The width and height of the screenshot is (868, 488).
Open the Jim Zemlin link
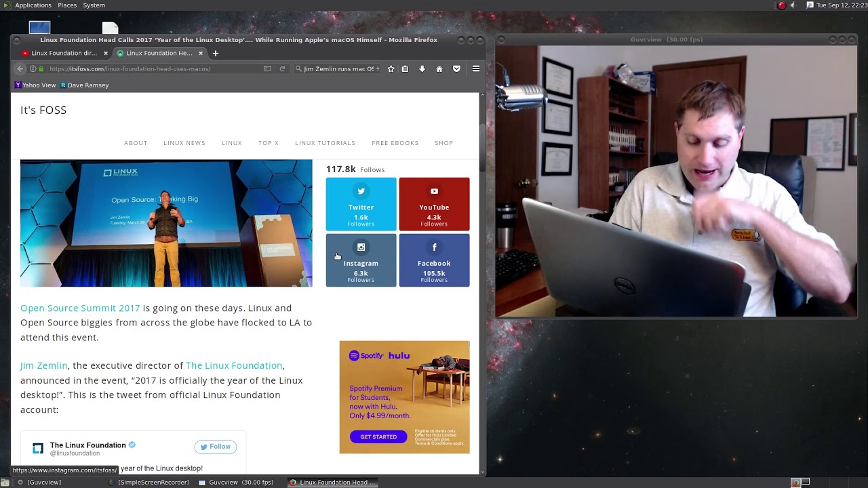tap(44, 365)
